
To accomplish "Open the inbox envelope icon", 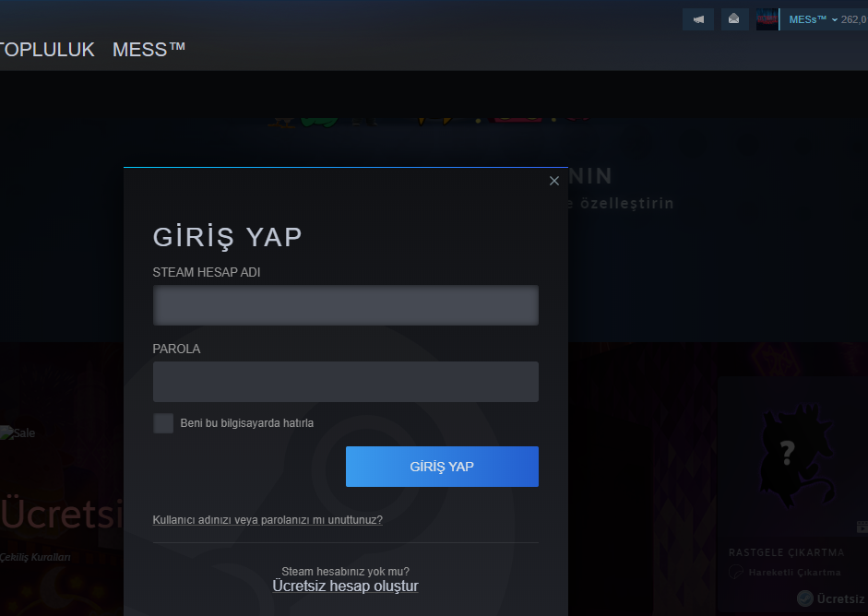I will pyautogui.click(x=734, y=19).
